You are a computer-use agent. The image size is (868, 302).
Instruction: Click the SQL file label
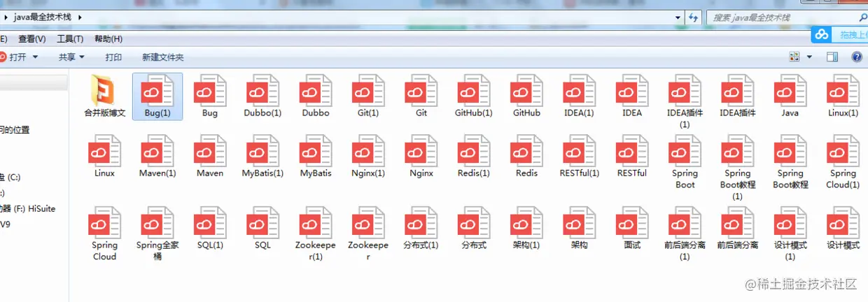click(262, 245)
